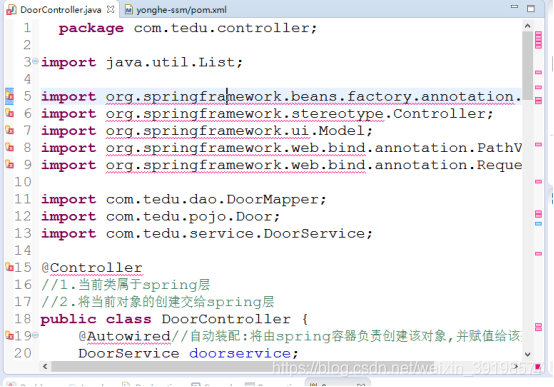Image resolution: width=554 pixels, height=387 pixels.
Task: Click the horizontal scrollbar left arrow
Action: click(45, 367)
